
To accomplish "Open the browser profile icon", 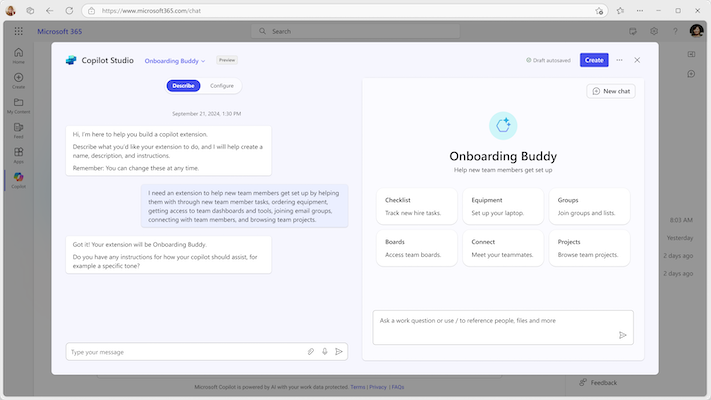I will (10, 10).
